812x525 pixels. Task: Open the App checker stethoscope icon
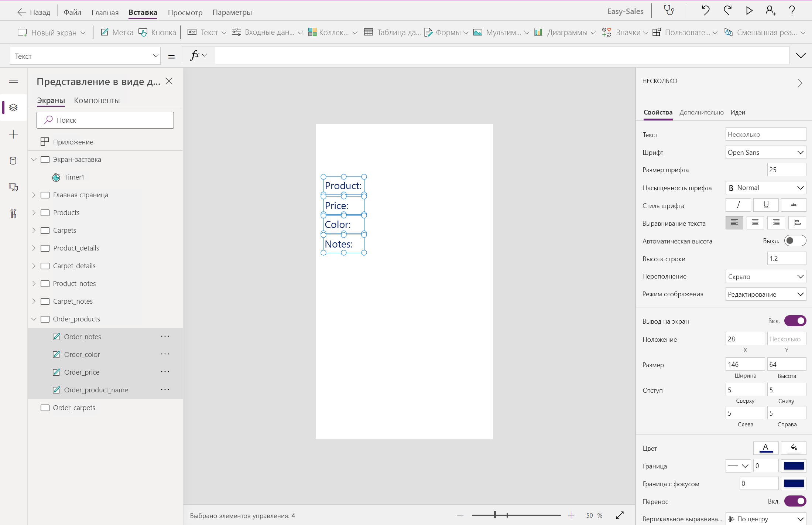click(x=669, y=11)
